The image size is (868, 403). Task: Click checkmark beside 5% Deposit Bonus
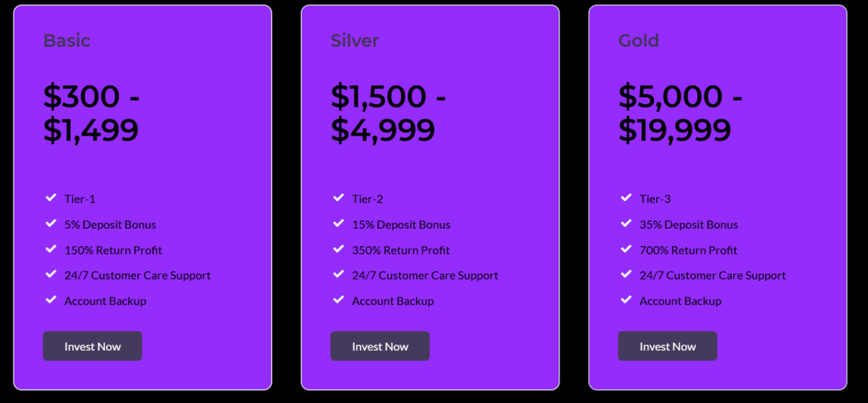pos(51,224)
